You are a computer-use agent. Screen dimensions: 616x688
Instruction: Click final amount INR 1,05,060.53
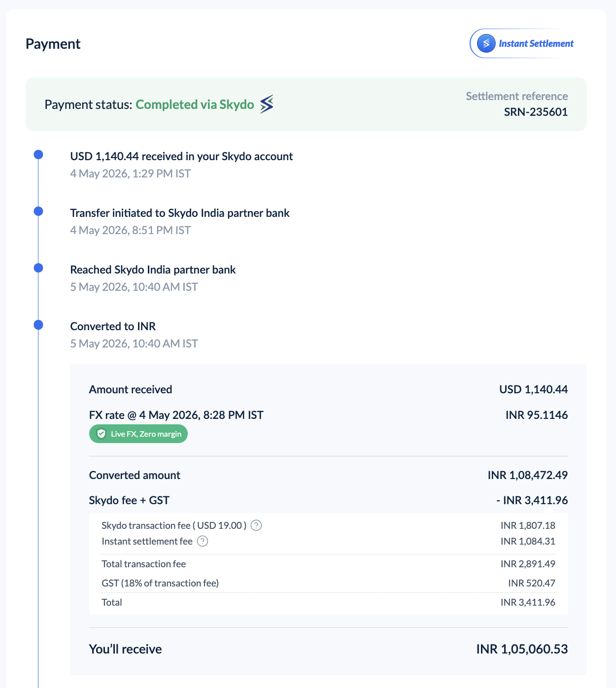(x=522, y=649)
